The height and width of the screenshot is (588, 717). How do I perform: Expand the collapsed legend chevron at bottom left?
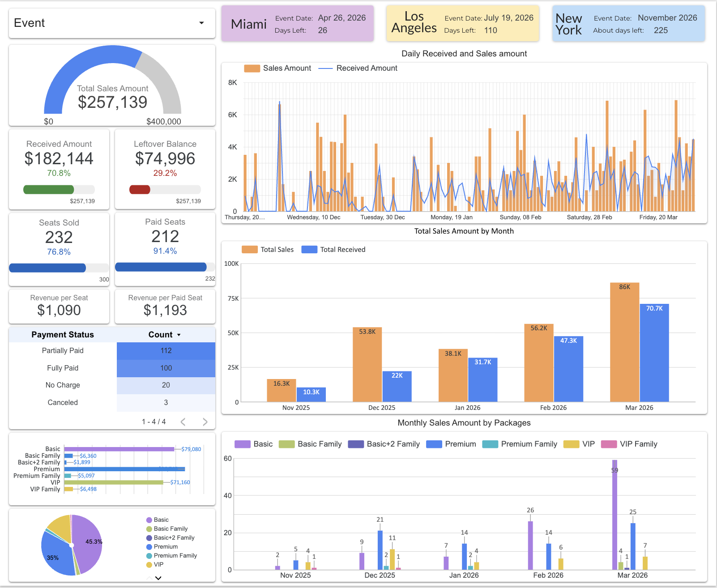point(158,578)
